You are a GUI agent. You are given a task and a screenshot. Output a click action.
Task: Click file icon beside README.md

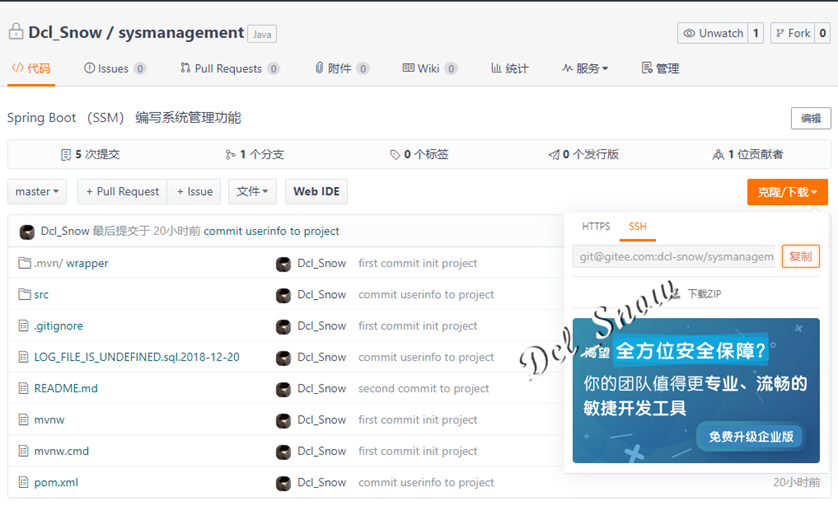tap(23, 388)
